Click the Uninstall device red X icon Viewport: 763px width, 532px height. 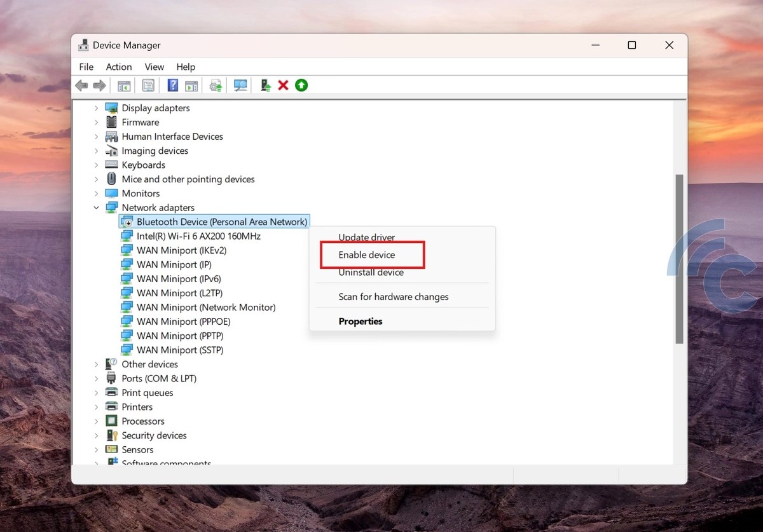point(283,85)
